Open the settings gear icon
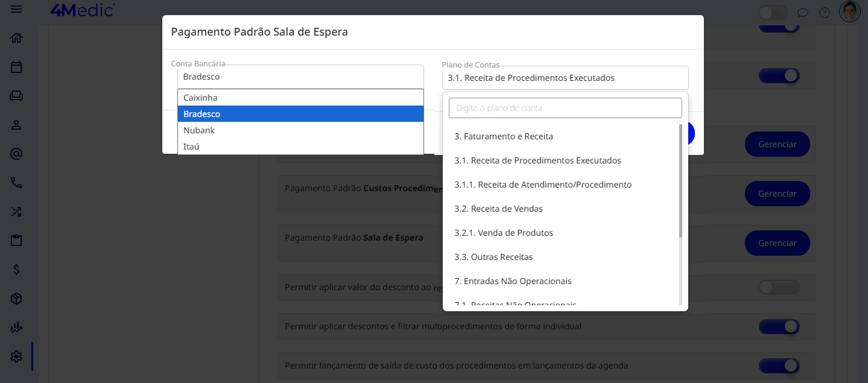The height and width of the screenshot is (383, 868). [16, 356]
